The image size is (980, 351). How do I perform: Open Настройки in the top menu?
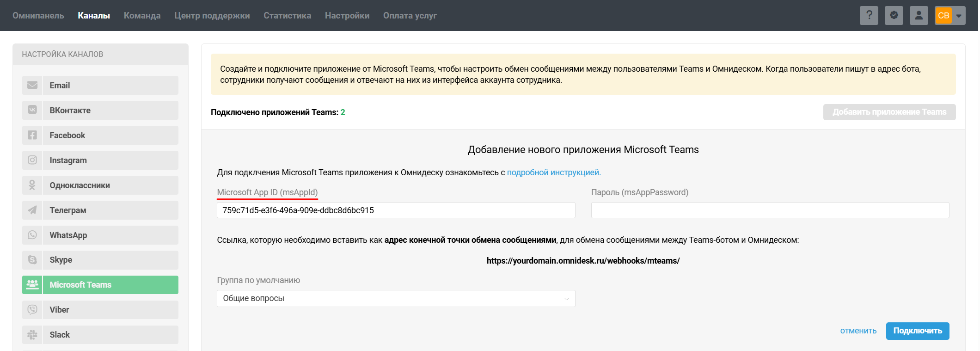pos(347,15)
